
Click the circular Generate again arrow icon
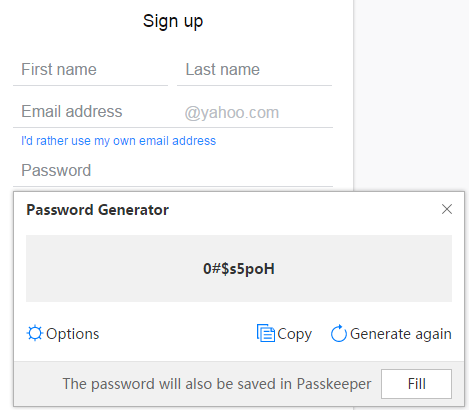[339, 333]
